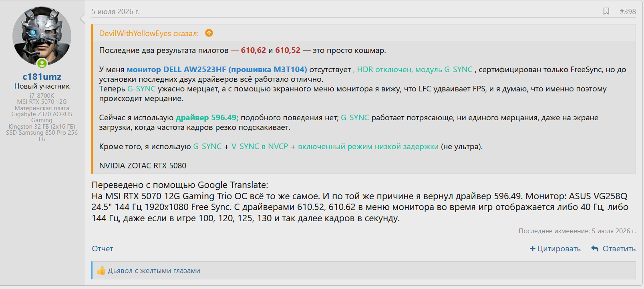Select the Цитировать multi-quote button
The image size is (644, 289).
555,249
